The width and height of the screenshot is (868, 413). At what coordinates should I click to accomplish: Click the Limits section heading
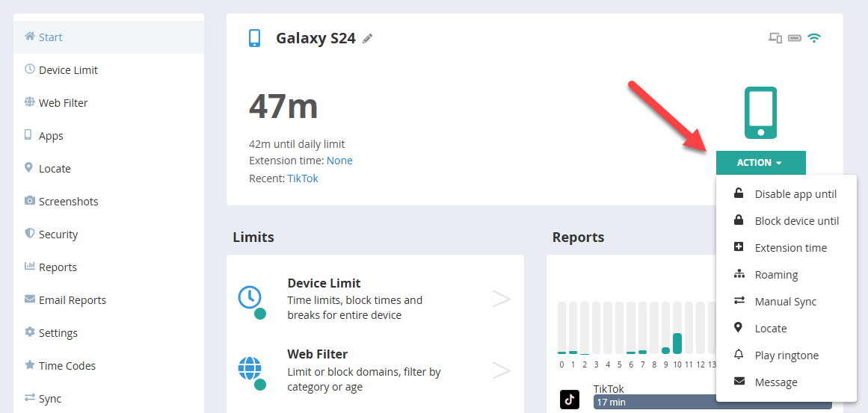click(253, 237)
